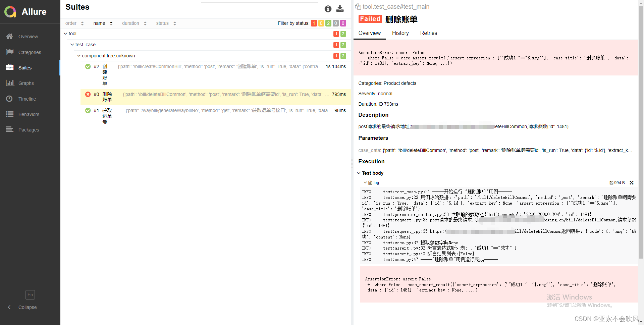Sort suites by status
Screen dimensions: 644x325
click(x=166, y=23)
